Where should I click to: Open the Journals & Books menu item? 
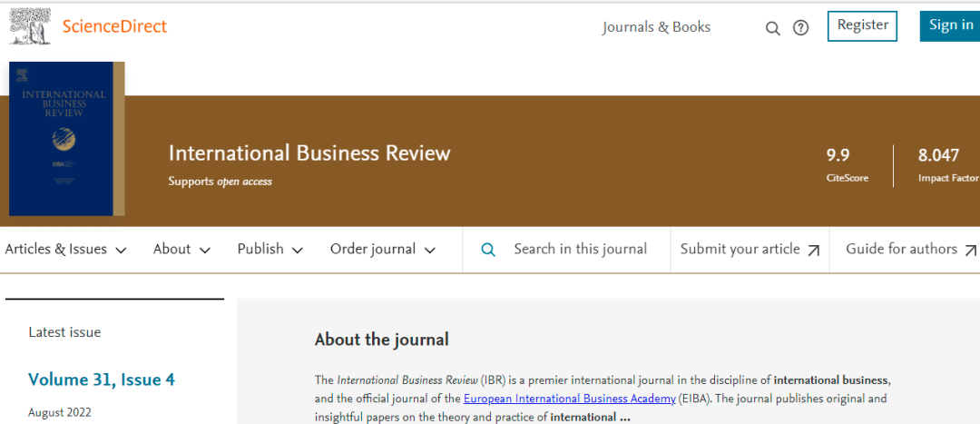tap(656, 27)
